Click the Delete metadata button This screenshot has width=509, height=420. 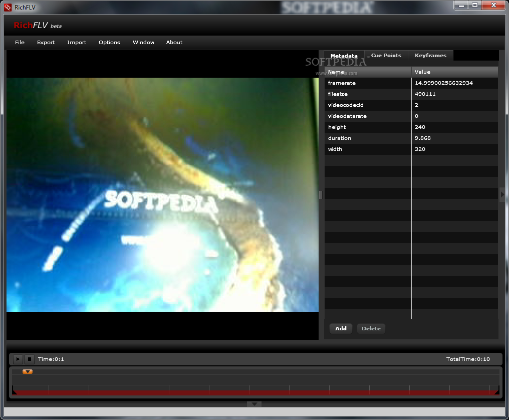pyautogui.click(x=371, y=328)
